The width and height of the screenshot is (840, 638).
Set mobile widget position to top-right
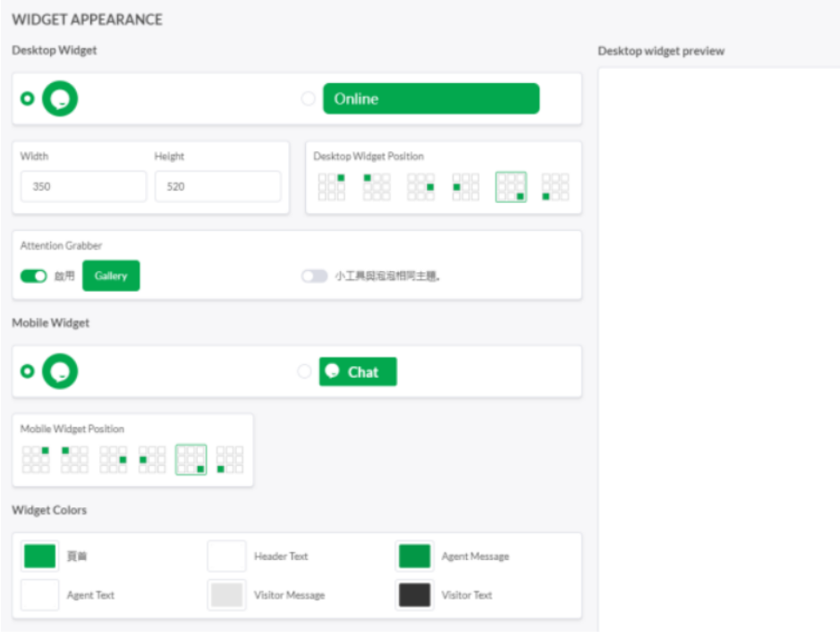(36, 459)
